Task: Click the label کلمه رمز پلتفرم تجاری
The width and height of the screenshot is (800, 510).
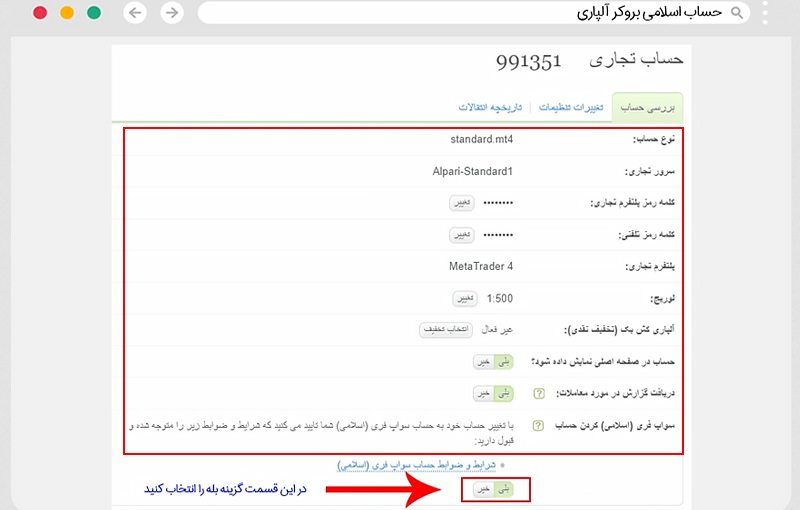Action: pyautogui.click(x=633, y=203)
